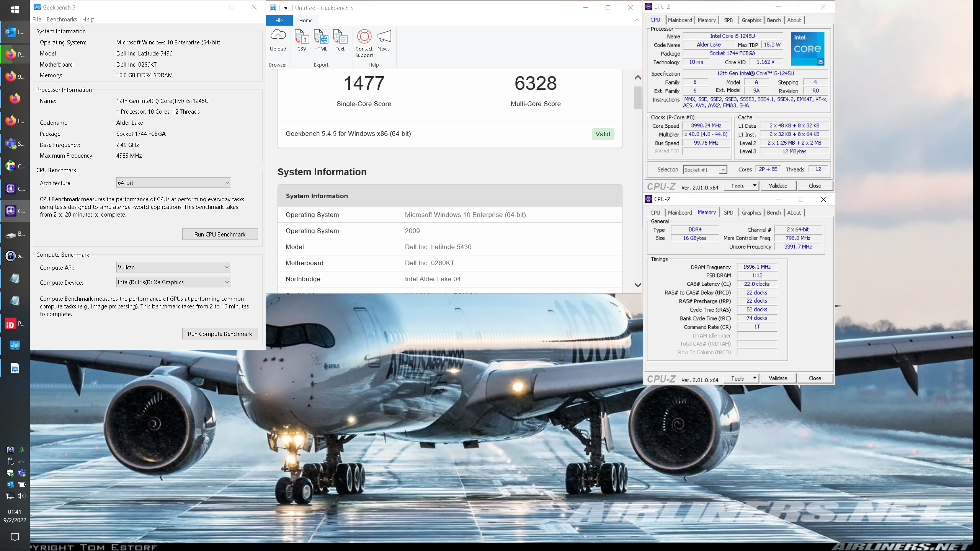Click the green bell tray icon
The width and height of the screenshot is (980, 551).
[22, 450]
